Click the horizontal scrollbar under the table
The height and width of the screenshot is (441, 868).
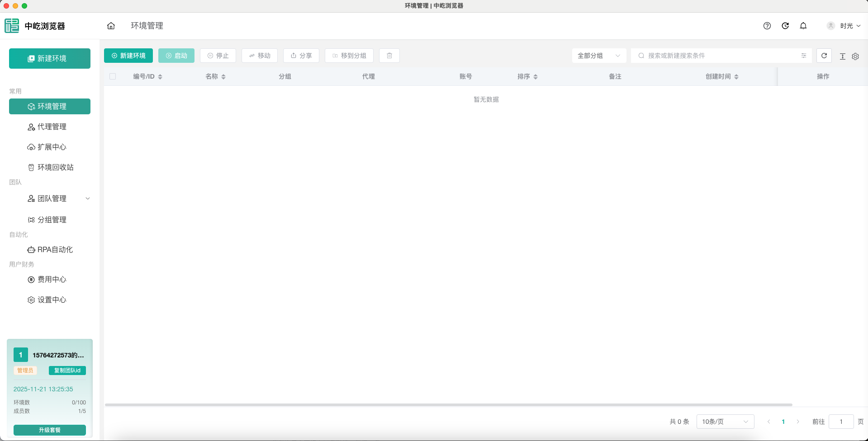(448, 405)
